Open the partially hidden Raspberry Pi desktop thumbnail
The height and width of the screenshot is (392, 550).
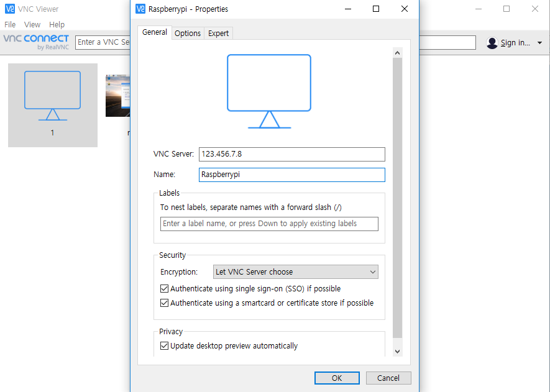118,96
